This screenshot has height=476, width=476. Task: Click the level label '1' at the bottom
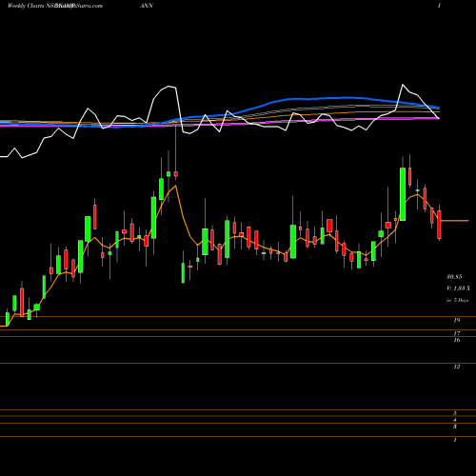point(455,440)
